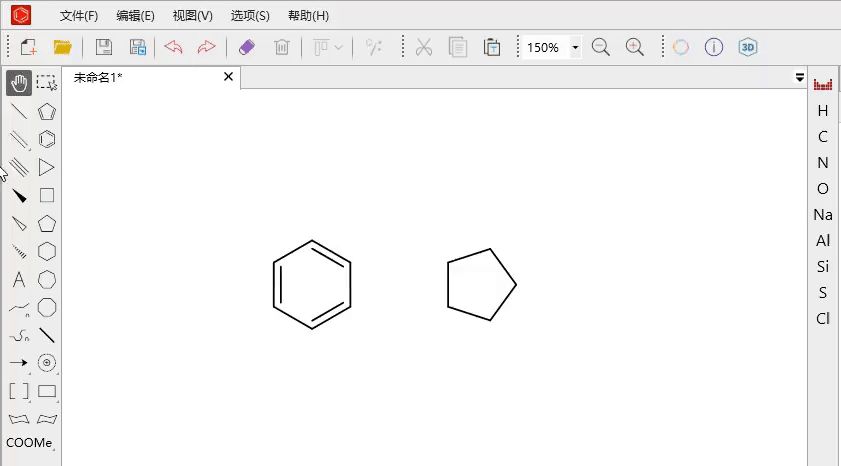Open the zoom percentage dropdown arrow

575,47
